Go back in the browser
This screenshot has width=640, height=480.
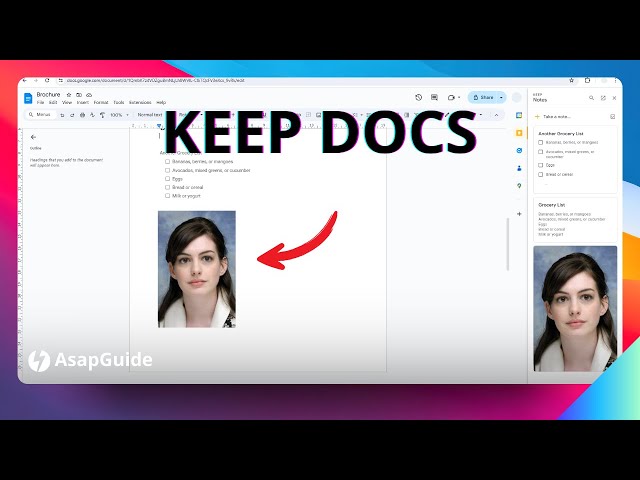[25, 81]
